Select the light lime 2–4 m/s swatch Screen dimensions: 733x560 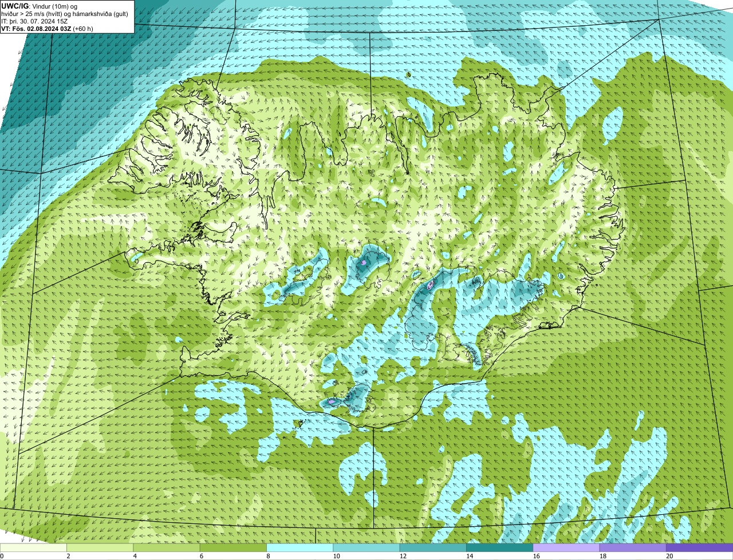[100, 548]
